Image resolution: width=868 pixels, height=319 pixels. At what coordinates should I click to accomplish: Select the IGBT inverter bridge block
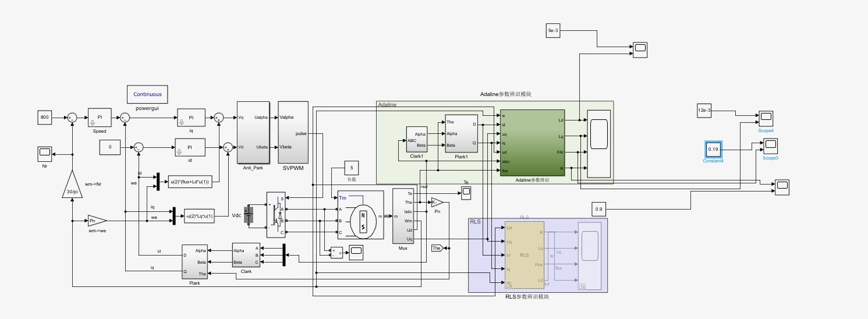tap(277, 215)
